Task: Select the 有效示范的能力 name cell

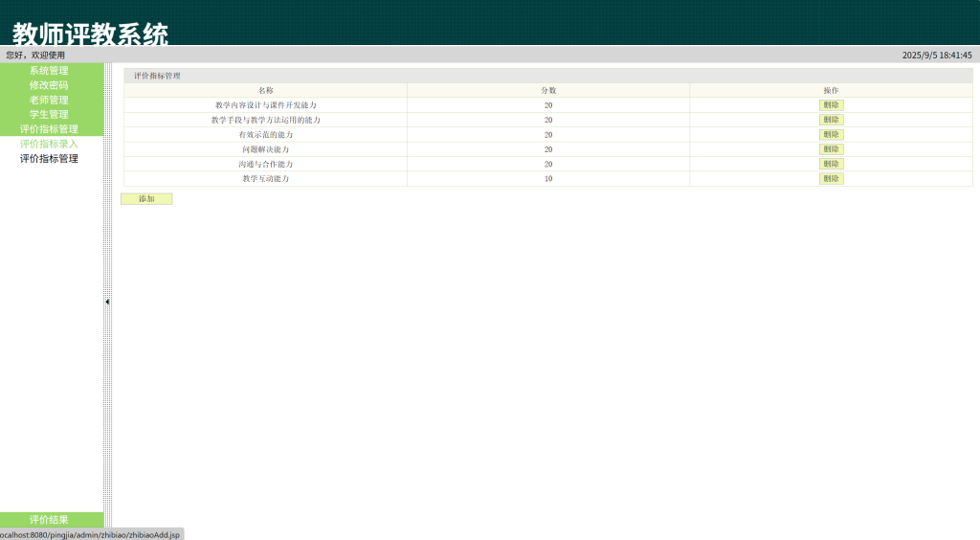Action: tap(266, 134)
